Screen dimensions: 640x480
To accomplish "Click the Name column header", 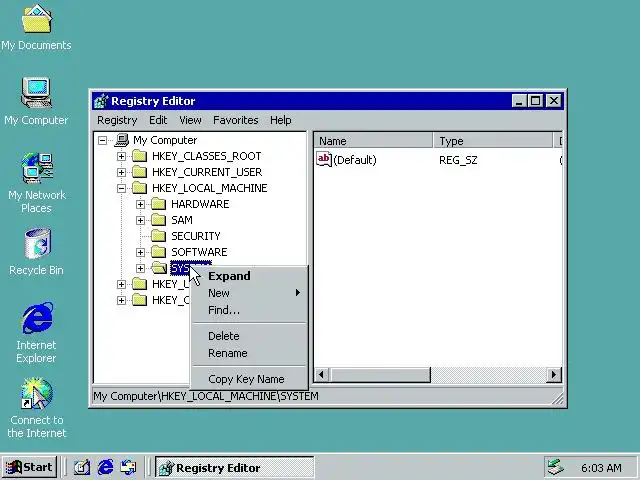I will [x=373, y=141].
